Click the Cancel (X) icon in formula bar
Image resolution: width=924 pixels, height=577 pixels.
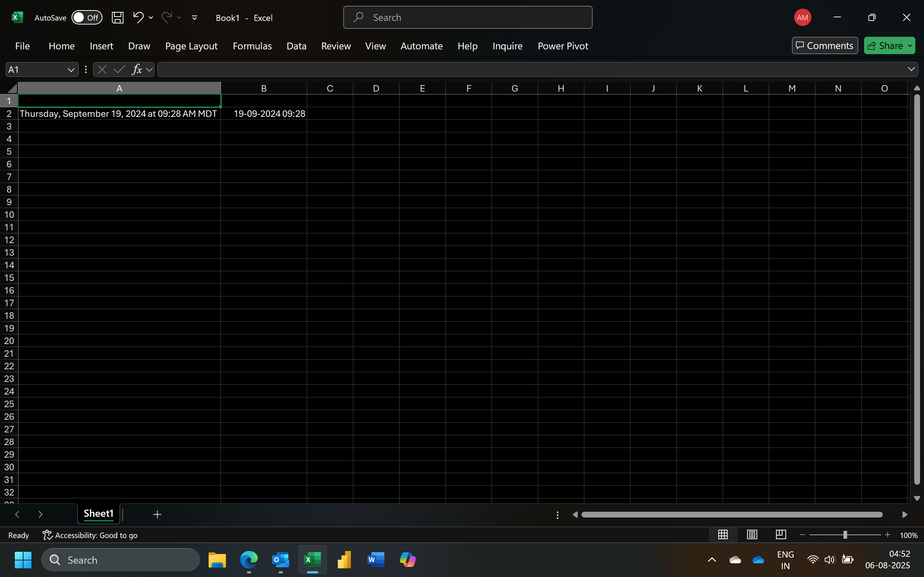101,69
